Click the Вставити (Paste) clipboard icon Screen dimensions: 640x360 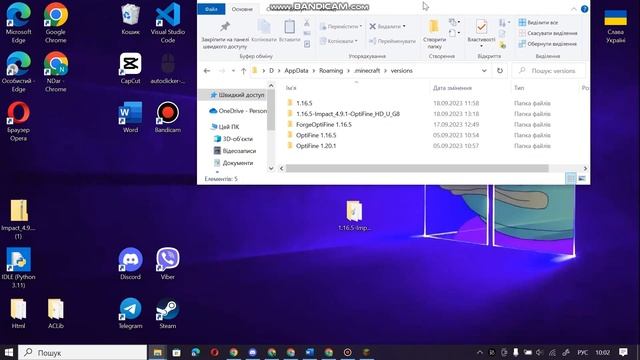[289, 31]
